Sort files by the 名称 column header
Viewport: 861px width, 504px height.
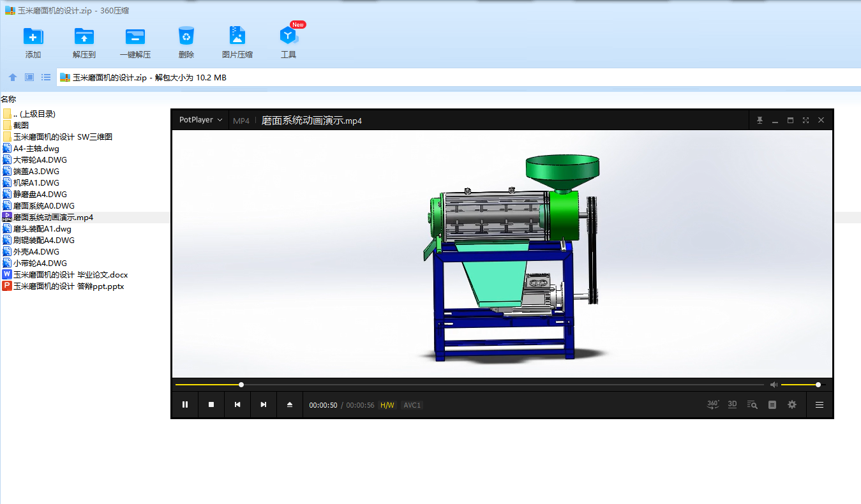pyautogui.click(x=8, y=99)
